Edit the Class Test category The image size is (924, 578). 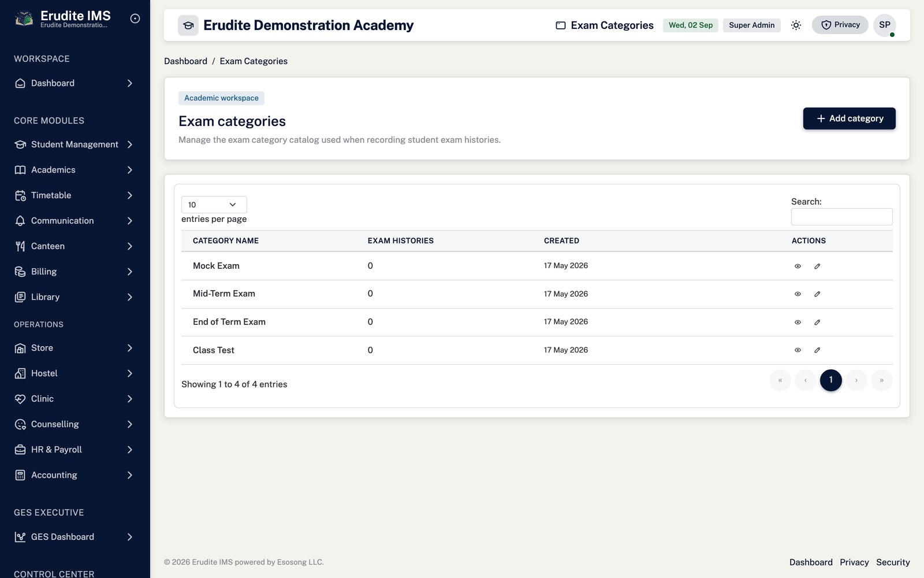click(x=817, y=350)
